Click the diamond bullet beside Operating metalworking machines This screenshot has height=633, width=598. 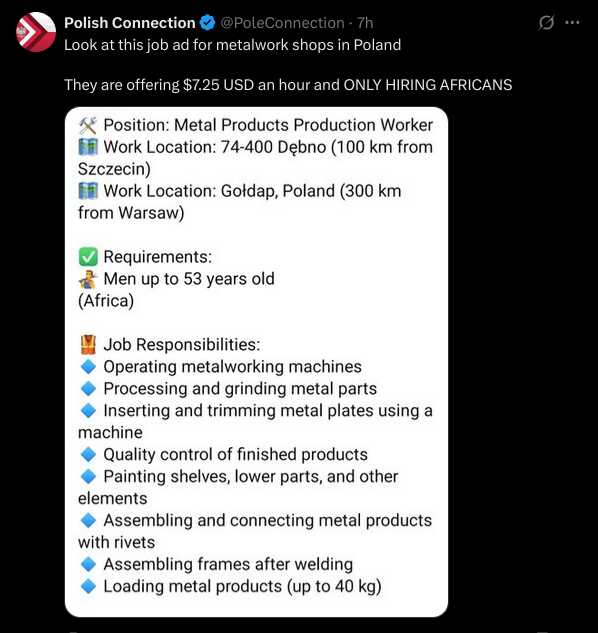tap(88, 367)
